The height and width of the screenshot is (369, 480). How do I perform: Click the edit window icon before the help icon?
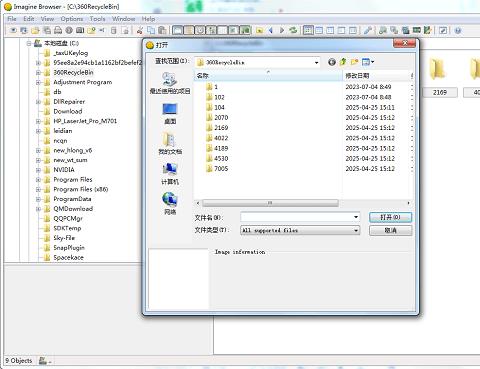click(443, 31)
